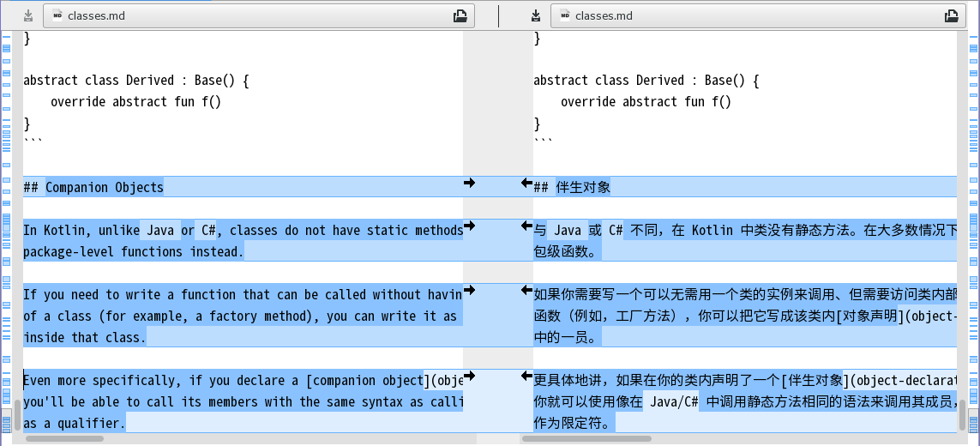980x446 pixels.
Task: Click the 'inside that class.' line
Action: pos(84,337)
